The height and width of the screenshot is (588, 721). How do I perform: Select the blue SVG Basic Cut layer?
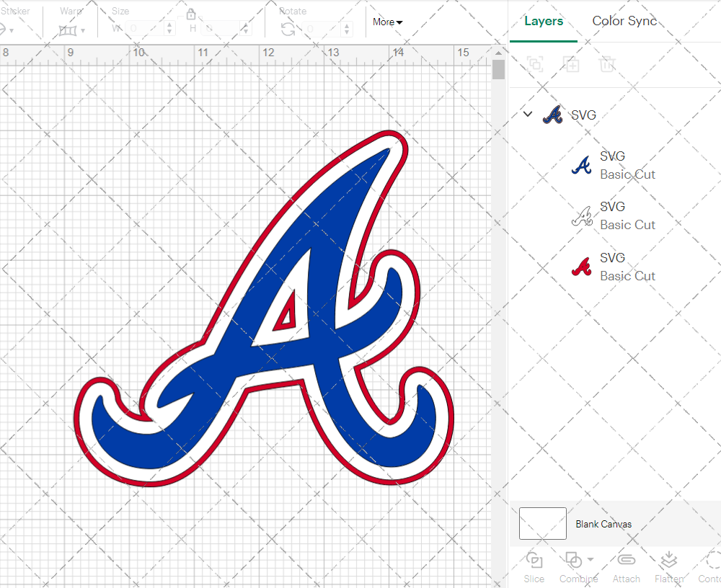tap(613, 165)
